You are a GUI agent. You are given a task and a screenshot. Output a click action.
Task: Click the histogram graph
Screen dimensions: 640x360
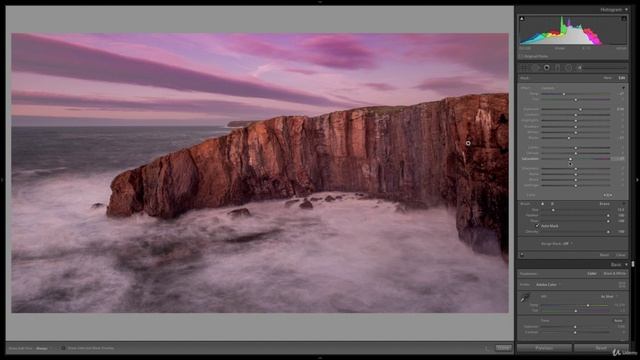point(573,30)
